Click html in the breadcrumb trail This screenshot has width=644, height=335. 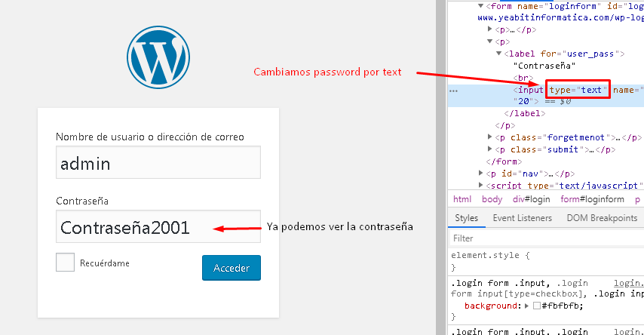point(462,199)
